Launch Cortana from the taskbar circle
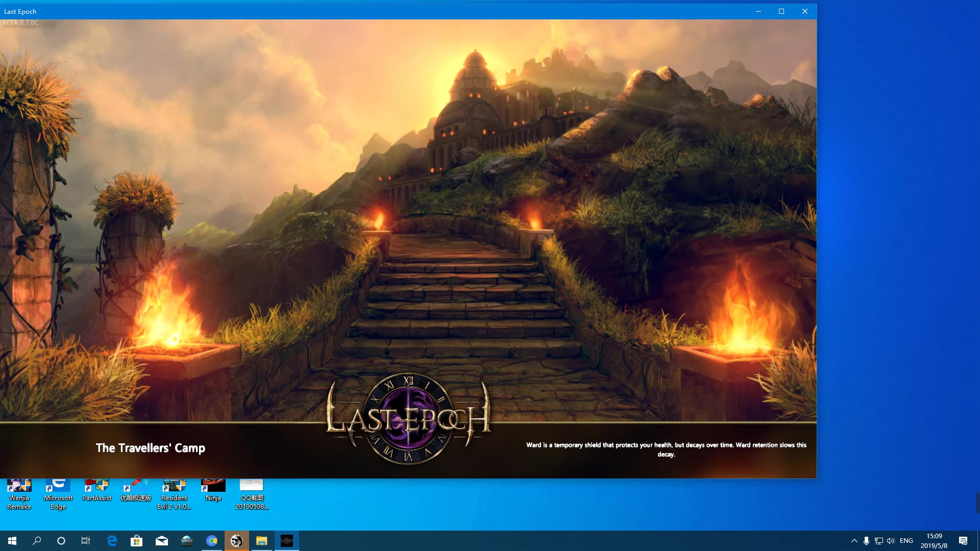This screenshot has width=980, height=551. pyautogui.click(x=61, y=541)
